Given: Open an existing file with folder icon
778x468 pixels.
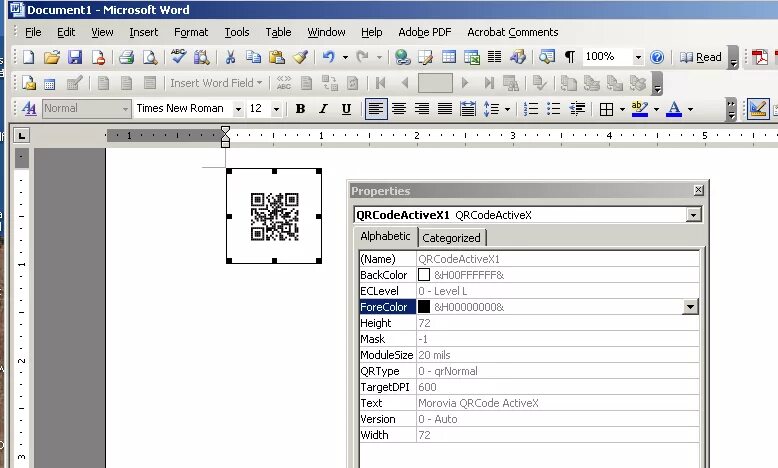Looking at the screenshot, I should 52,58.
